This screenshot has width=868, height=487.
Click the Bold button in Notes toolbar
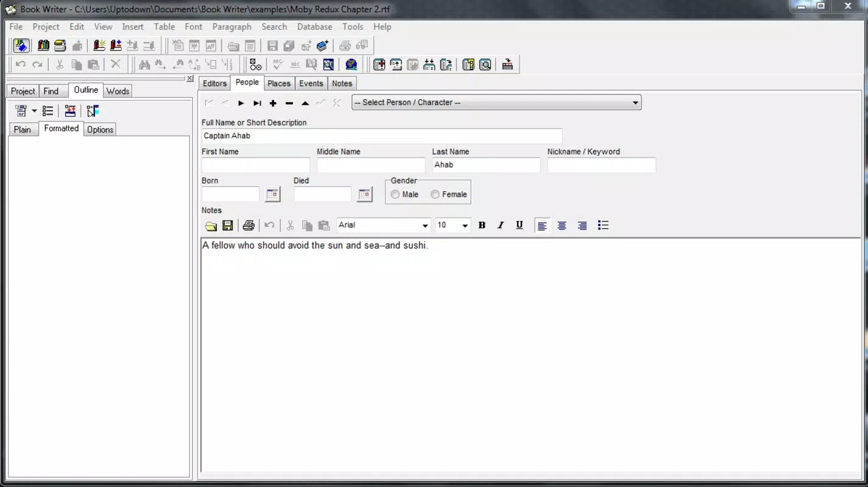point(482,225)
